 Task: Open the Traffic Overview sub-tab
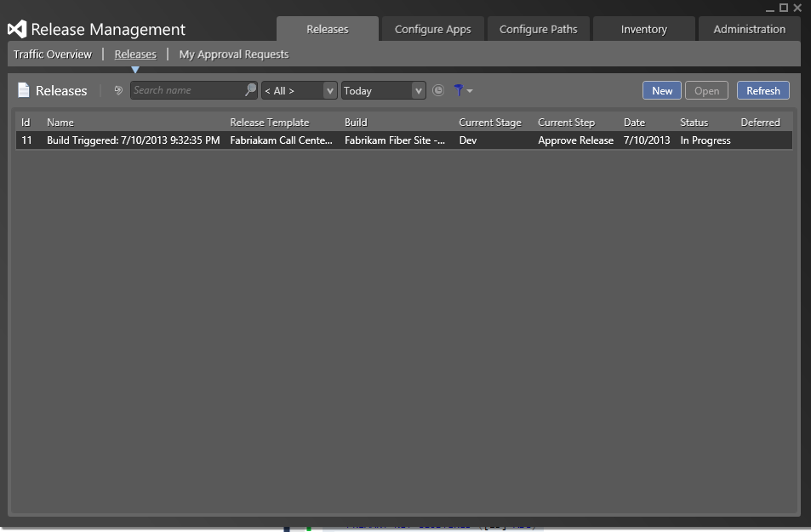coord(53,54)
